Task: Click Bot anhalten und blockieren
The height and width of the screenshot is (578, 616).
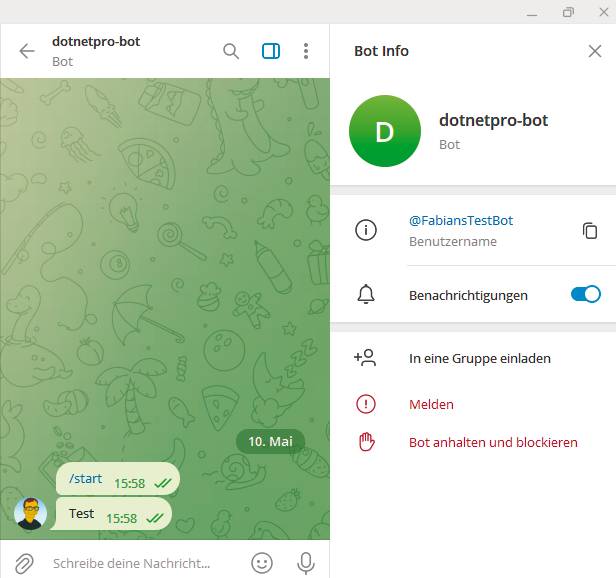Action: click(493, 442)
